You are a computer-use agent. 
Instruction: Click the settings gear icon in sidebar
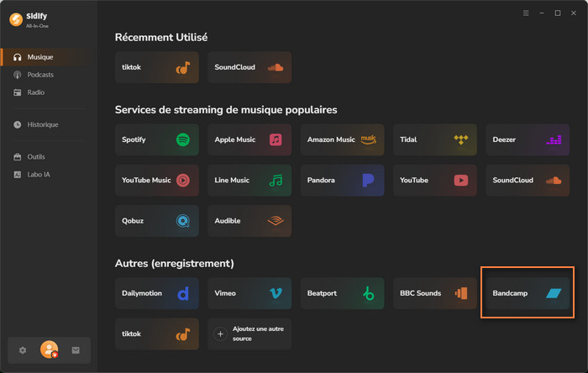point(23,350)
